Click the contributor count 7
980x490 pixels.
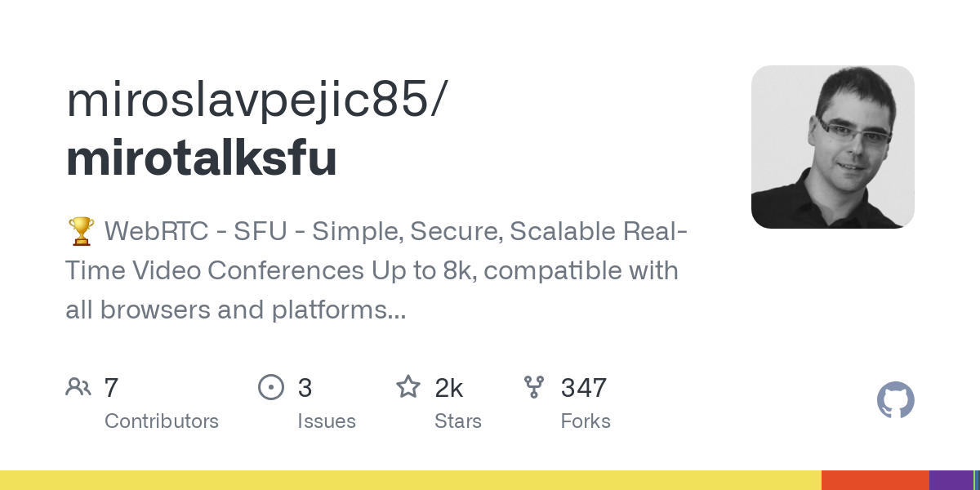(112, 387)
